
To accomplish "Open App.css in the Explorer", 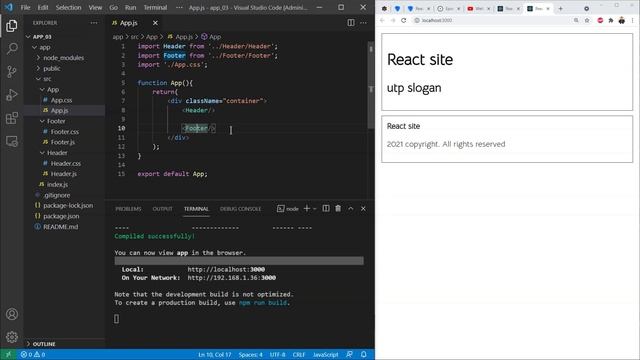I will [x=61, y=100].
